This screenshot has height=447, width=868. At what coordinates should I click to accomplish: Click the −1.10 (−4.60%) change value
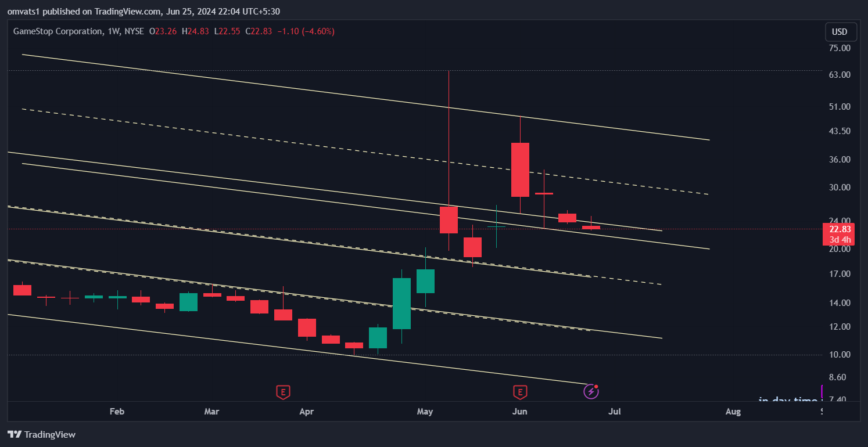coord(306,31)
